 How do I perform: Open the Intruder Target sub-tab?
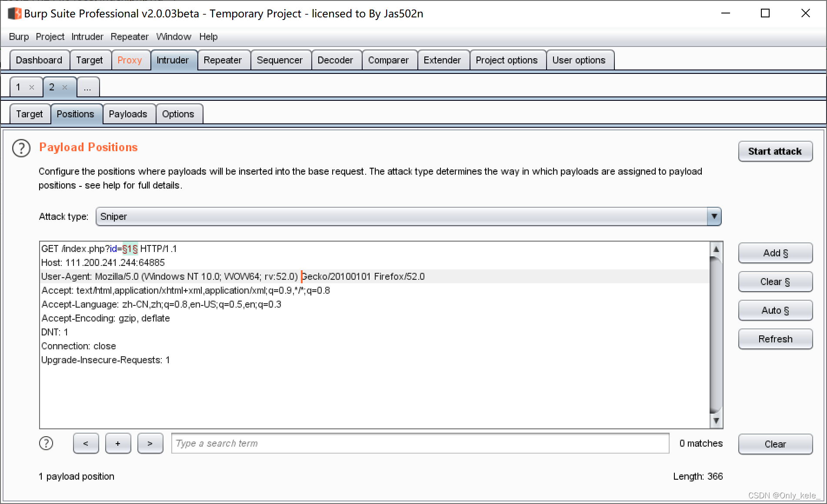pos(30,114)
